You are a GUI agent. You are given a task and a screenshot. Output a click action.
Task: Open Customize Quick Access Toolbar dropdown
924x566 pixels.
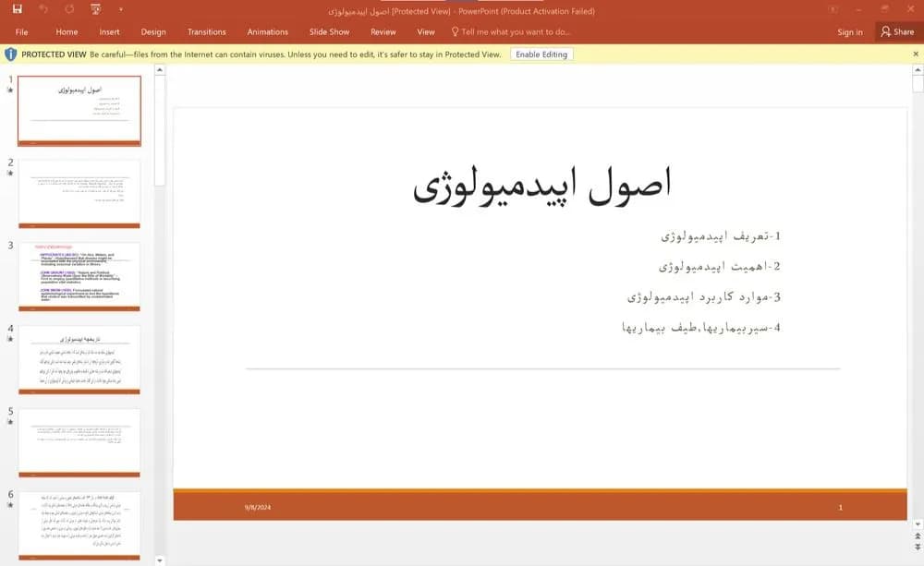(121, 9)
